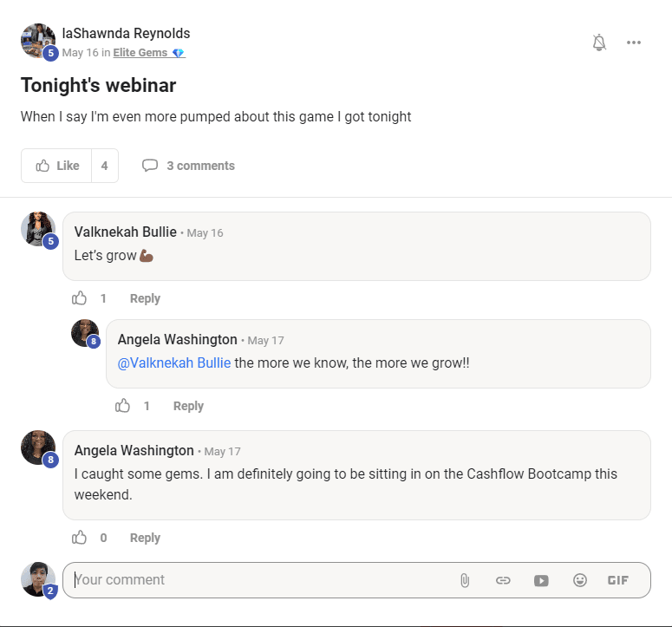The image size is (672, 627).
Task: Click the insert link icon
Action: click(x=503, y=580)
